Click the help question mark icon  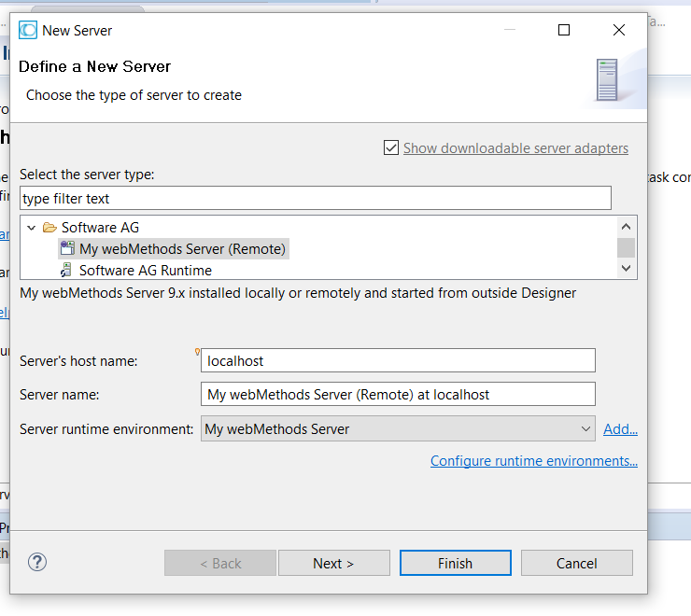pyautogui.click(x=37, y=562)
